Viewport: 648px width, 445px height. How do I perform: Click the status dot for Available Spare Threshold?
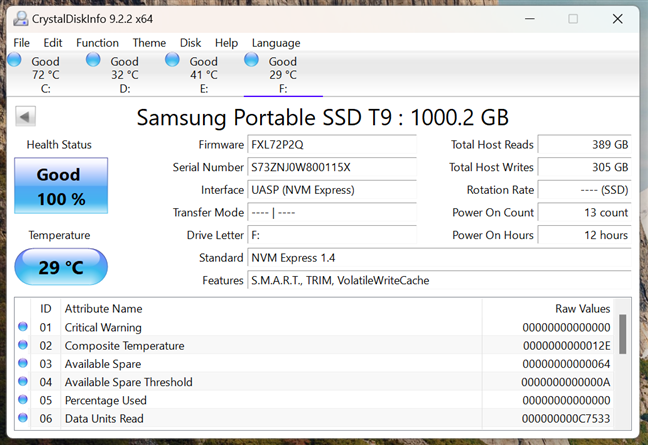click(x=23, y=381)
